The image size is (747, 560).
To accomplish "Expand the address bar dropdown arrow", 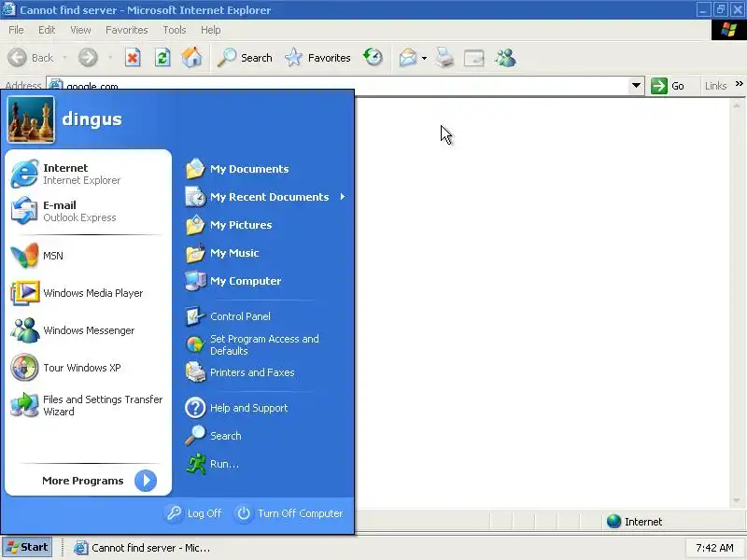I will point(636,86).
